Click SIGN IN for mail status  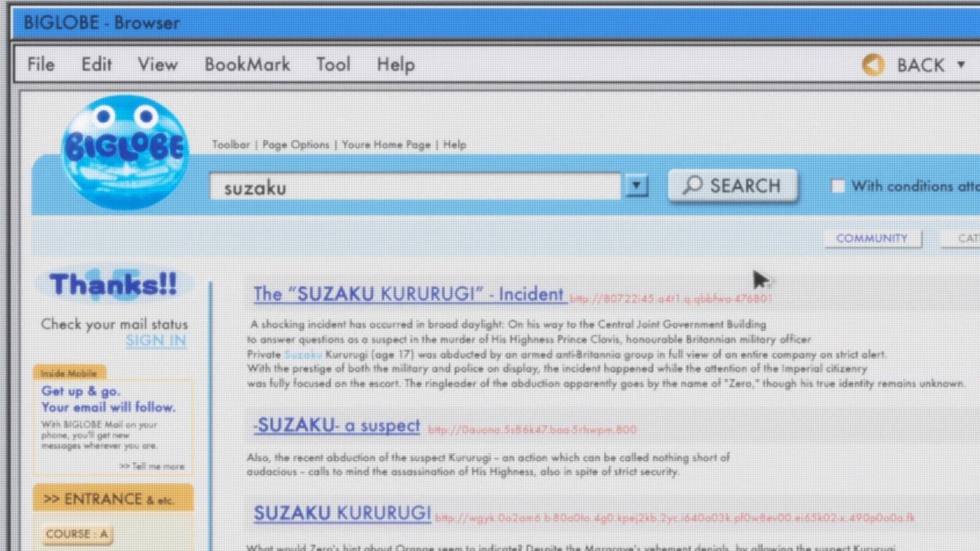[156, 341]
